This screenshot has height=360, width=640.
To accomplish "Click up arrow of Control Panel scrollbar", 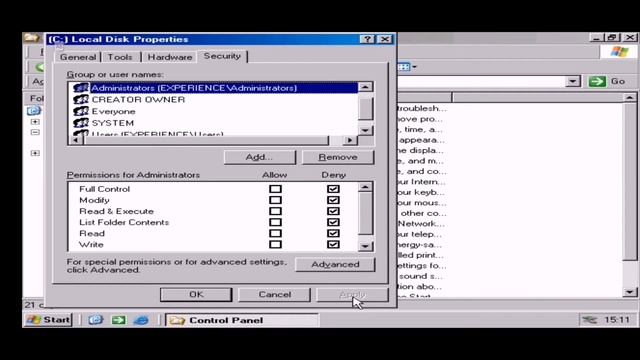I will (x=629, y=98).
